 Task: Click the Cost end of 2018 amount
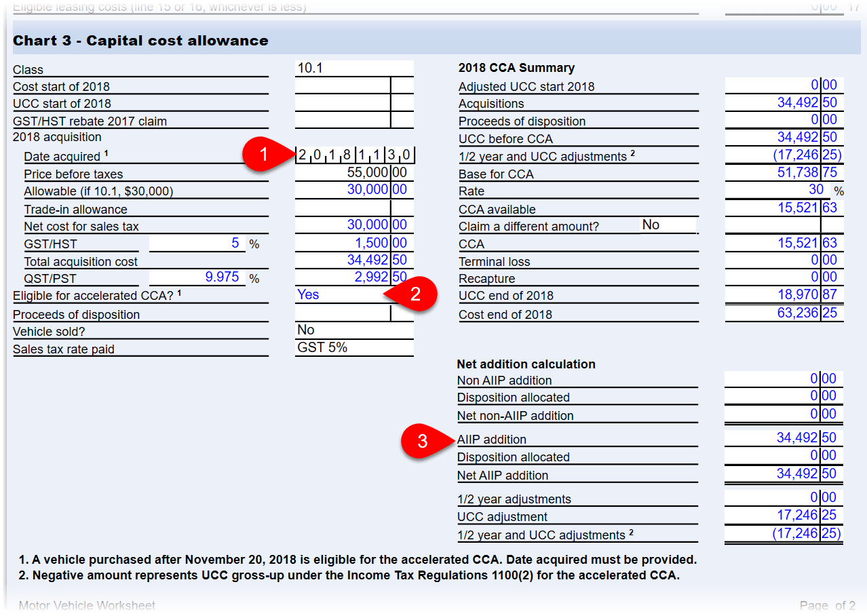pyautogui.click(x=784, y=313)
